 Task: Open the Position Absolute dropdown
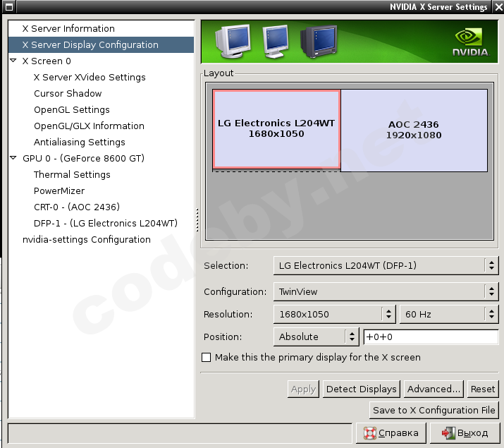point(316,337)
